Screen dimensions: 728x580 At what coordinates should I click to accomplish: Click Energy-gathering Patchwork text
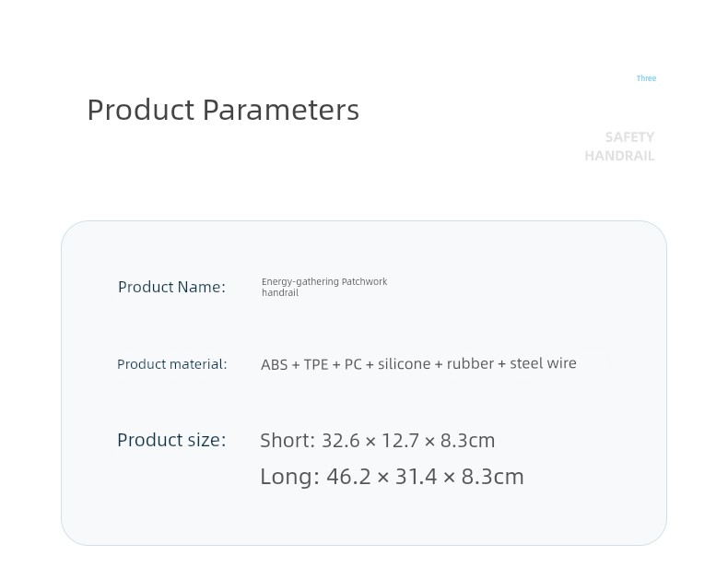[324, 281]
